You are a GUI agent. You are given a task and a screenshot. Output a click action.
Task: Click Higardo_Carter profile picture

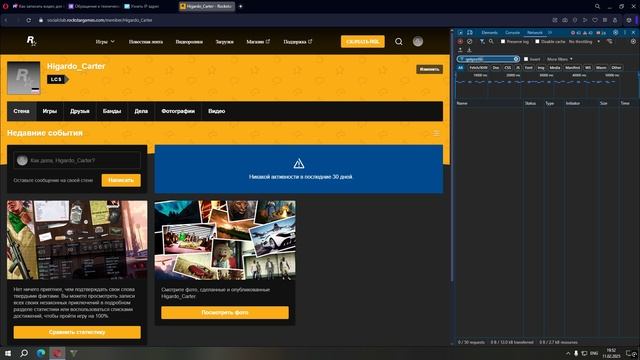[x=24, y=78]
